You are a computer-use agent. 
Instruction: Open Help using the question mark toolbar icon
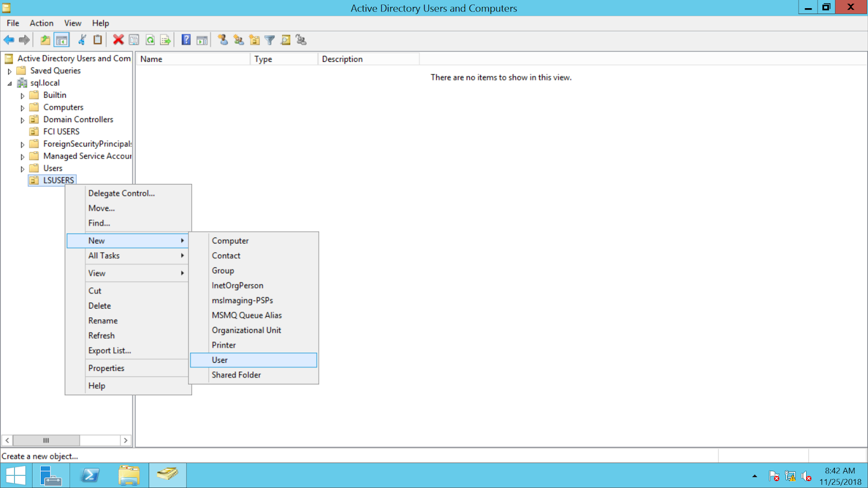tap(186, 40)
